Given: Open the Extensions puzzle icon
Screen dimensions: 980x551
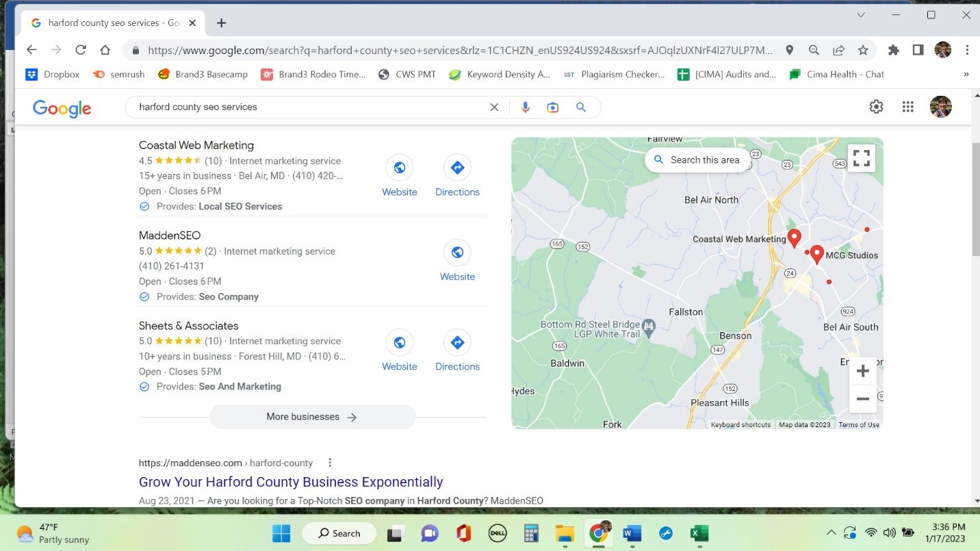Looking at the screenshot, I should pyautogui.click(x=893, y=50).
